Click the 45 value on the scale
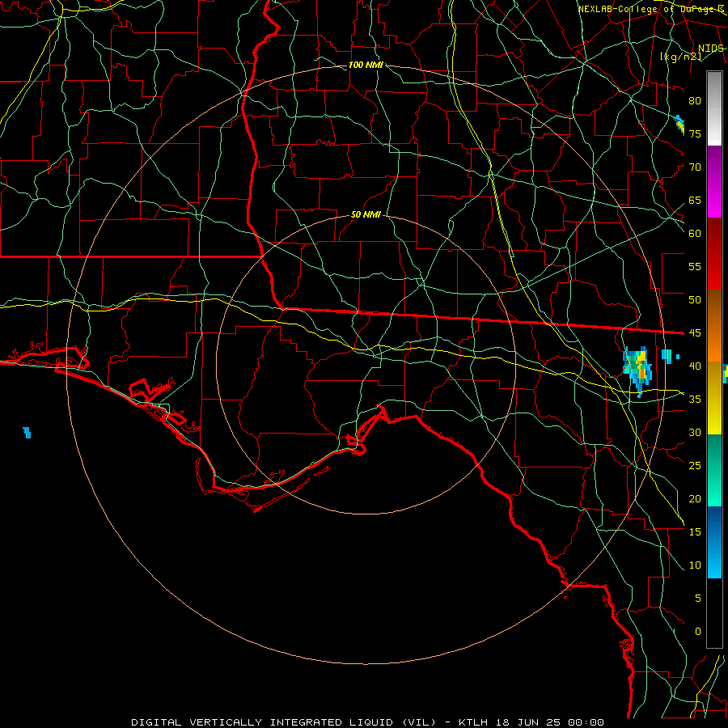The image size is (728, 728). tap(695, 333)
